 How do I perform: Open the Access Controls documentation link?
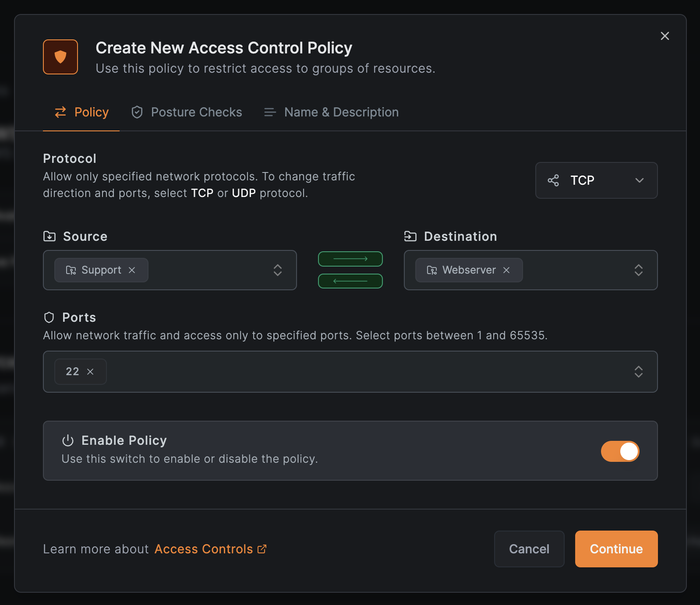pyautogui.click(x=210, y=549)
